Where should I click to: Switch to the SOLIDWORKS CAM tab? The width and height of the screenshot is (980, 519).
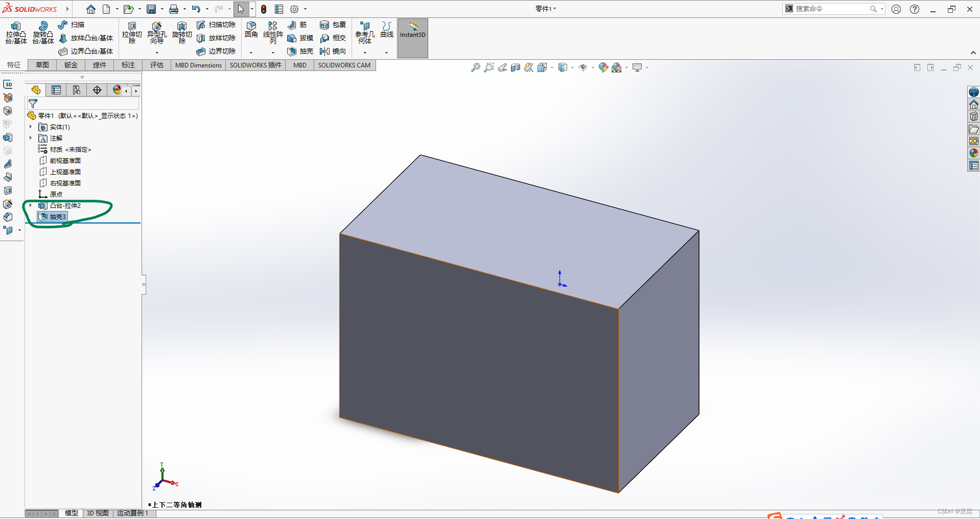(344, 65)
